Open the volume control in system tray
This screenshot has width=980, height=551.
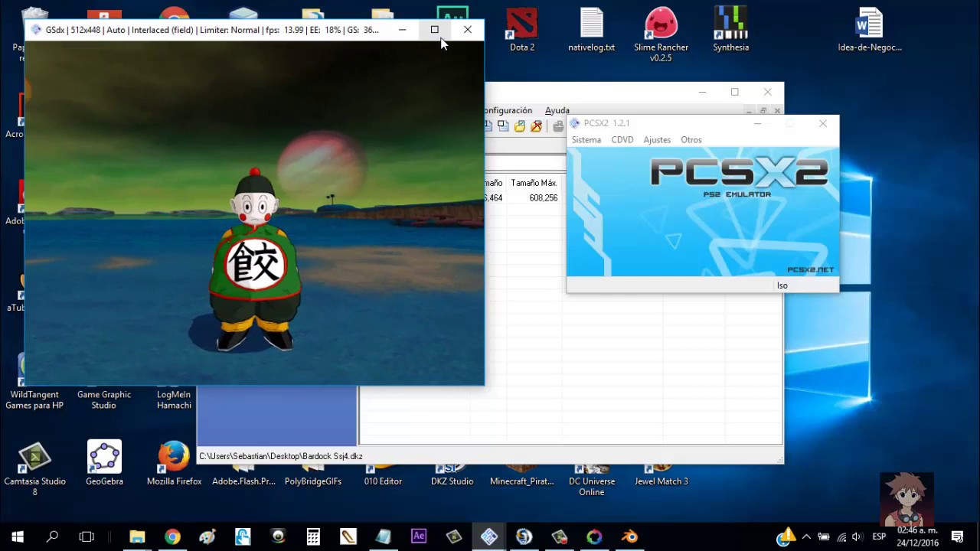tap(857, 536)
